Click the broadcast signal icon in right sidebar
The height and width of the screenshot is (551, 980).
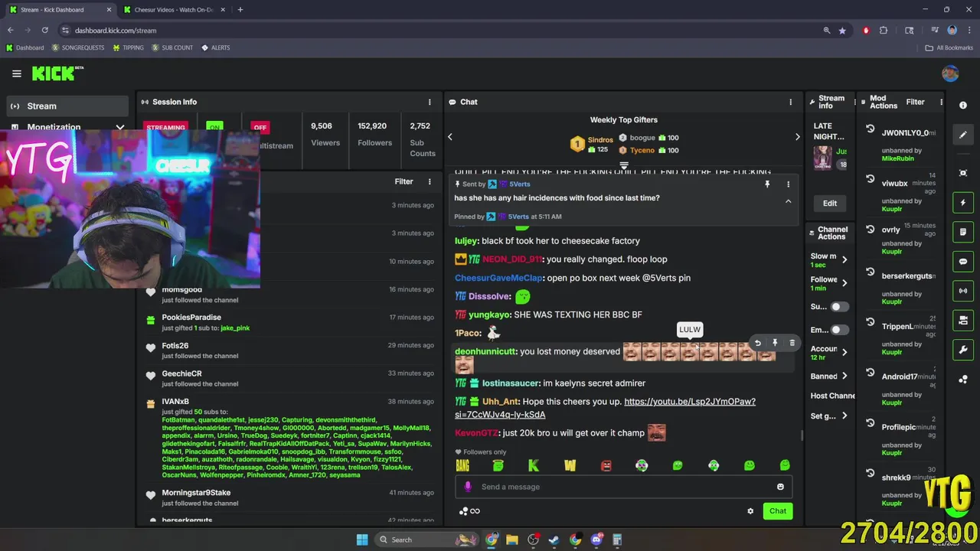pos(963,291)
